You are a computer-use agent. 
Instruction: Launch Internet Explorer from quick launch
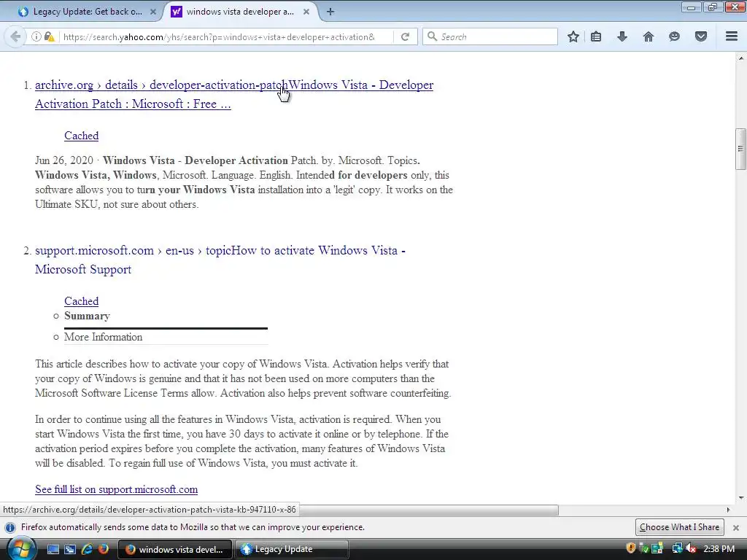(87, 549)
